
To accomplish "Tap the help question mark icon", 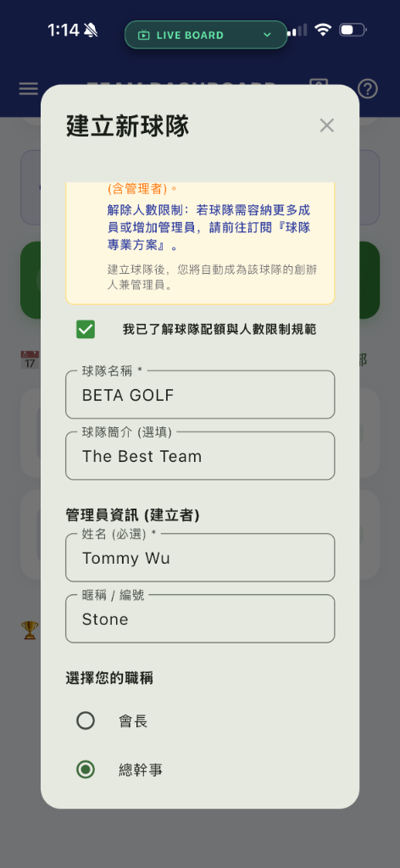I will [367, 88].
